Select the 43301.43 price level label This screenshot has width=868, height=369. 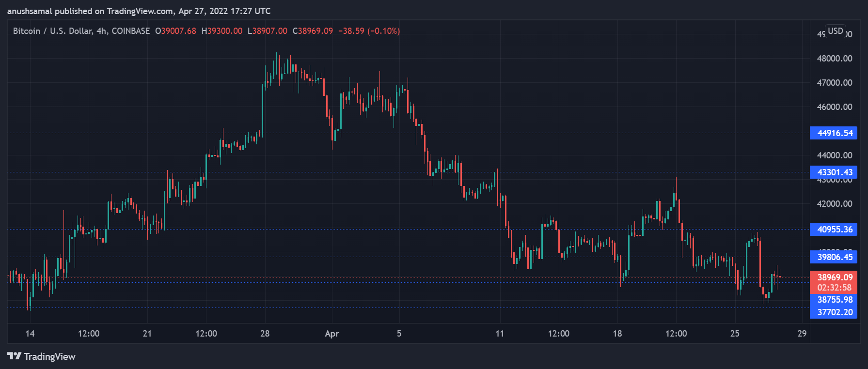(834, 172)
